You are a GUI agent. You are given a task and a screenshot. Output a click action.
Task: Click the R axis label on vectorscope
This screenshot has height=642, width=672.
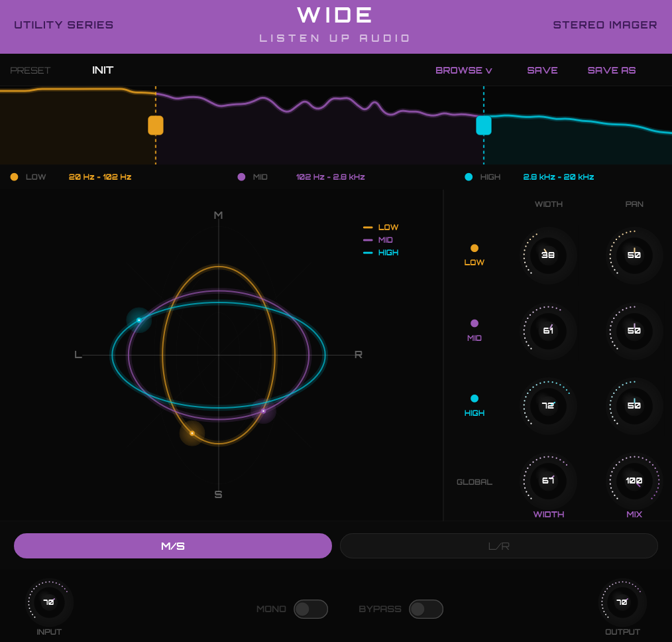pyautogui.click(x=359, y=355)
